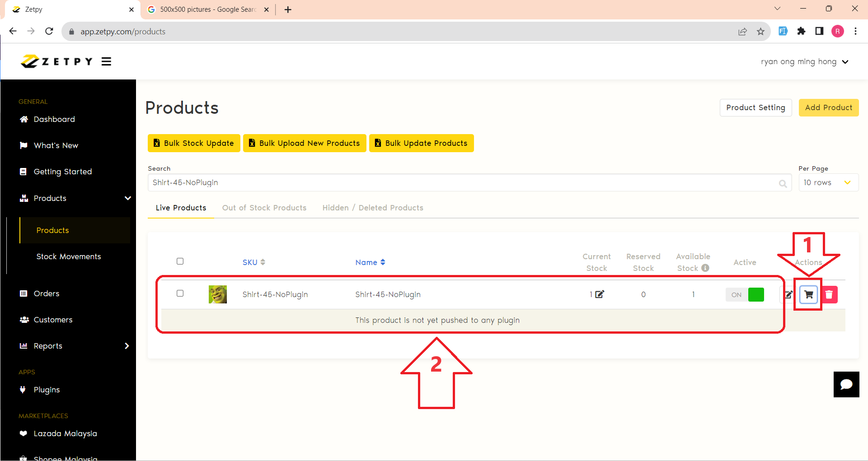Share this page from address bar
This screenshot has height=461, width=868.
(742, 32)
